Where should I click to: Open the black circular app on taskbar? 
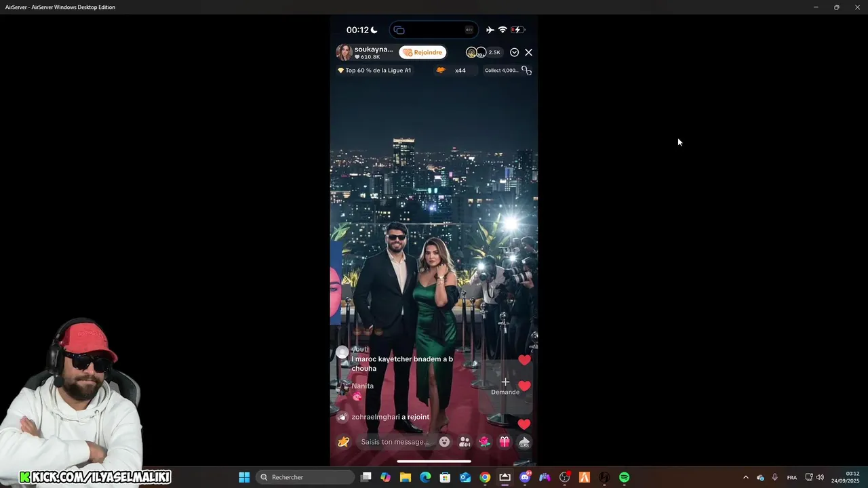pos(604,477)
